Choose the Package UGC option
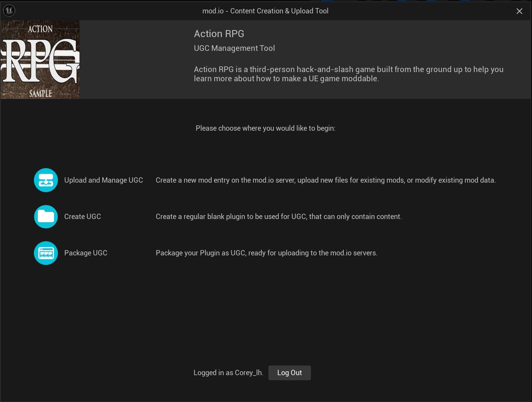 pyautogui.click(x=85, y=253)
